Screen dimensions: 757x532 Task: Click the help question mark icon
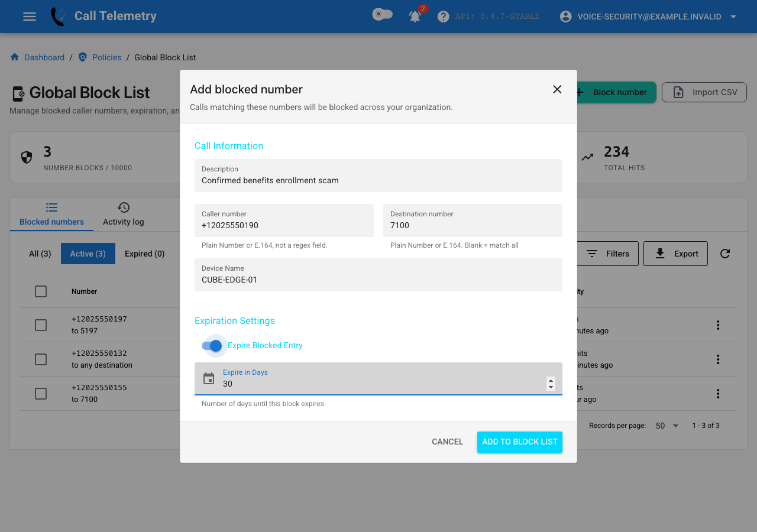pos(444,17)
